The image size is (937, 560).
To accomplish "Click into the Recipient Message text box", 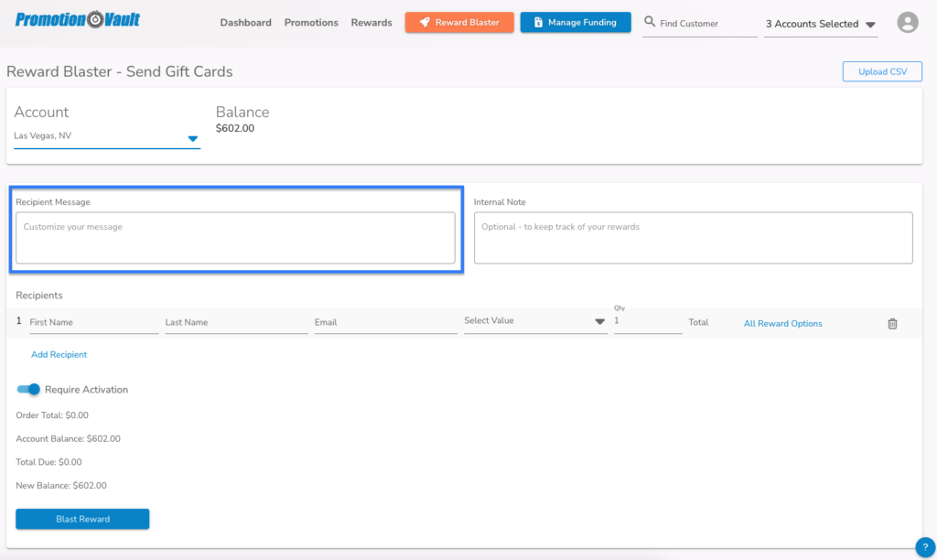I will tap(235, 238).
